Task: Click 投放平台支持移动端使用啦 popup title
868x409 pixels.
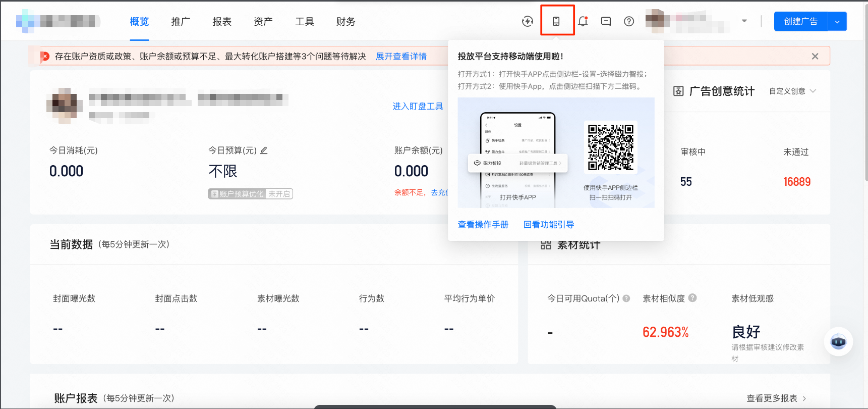Action: [510, 56]
